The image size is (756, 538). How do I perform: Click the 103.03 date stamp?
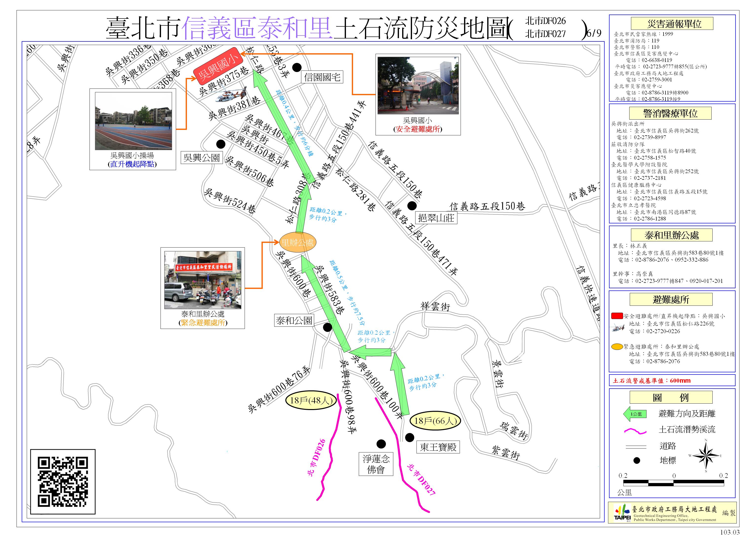point(730,532)
